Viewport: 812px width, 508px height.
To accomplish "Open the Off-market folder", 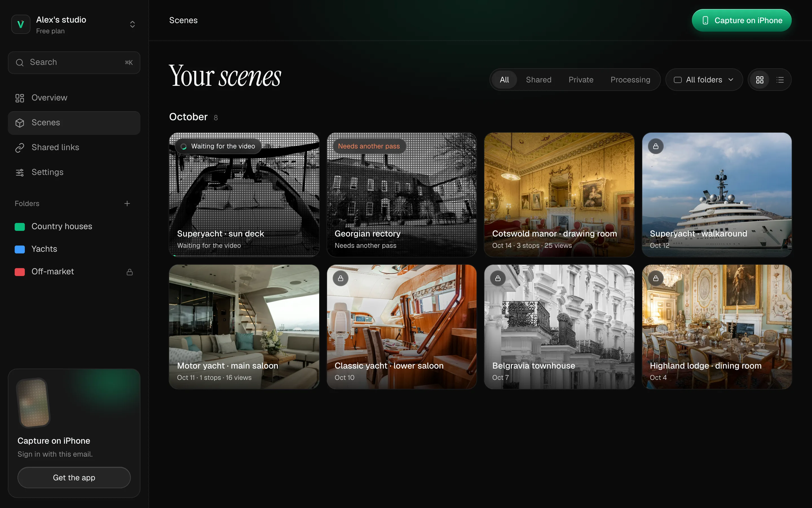I will pyautogui.click(x=74, y=271).
